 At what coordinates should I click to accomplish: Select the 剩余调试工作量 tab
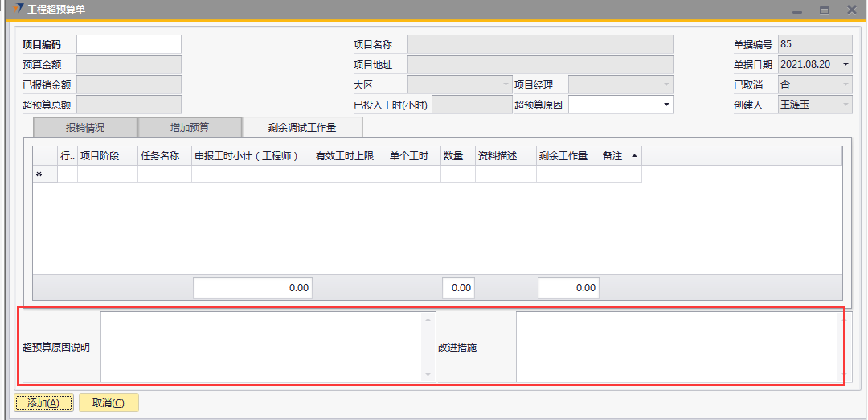pos(302,127)
